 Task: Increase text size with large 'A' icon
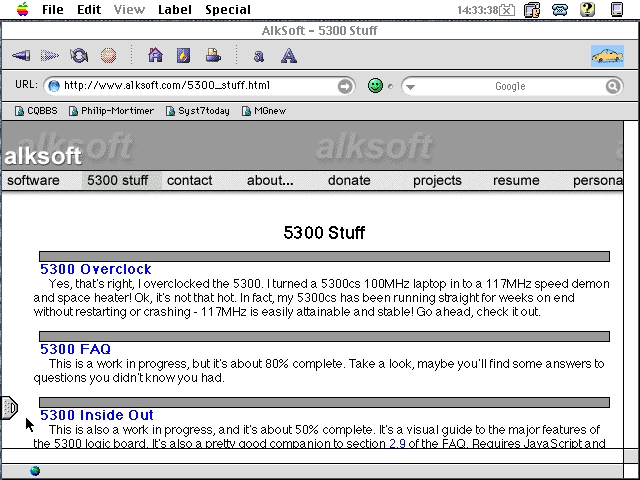[x=289, y=55]
